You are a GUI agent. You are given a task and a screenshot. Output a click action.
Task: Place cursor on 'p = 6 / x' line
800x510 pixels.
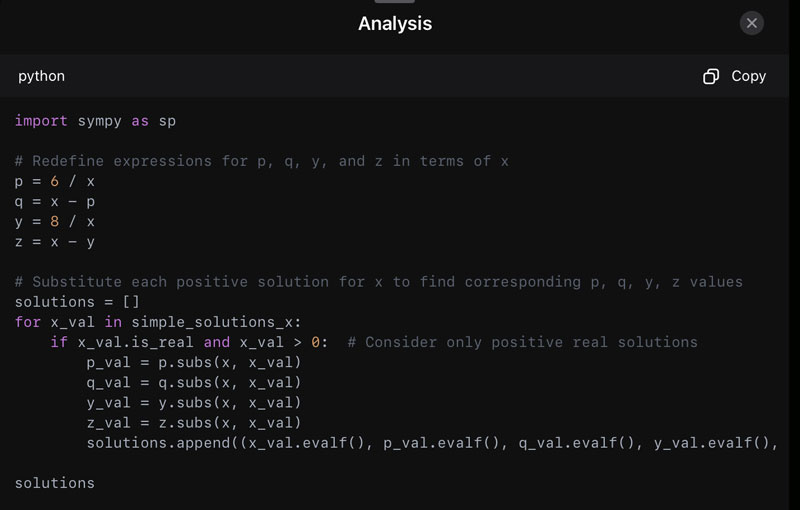point(55,181)
